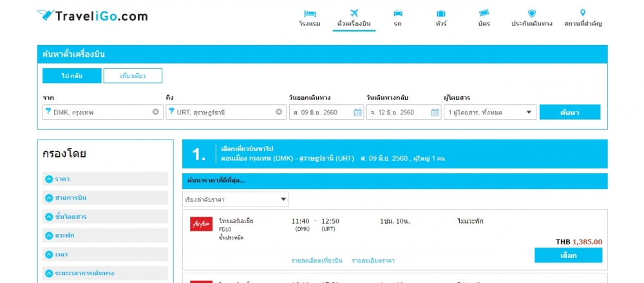Open รายละเอียดเที่ยวบิน flight details link
The height and width of the screenshot is (283, 644).
click(316, 260)
